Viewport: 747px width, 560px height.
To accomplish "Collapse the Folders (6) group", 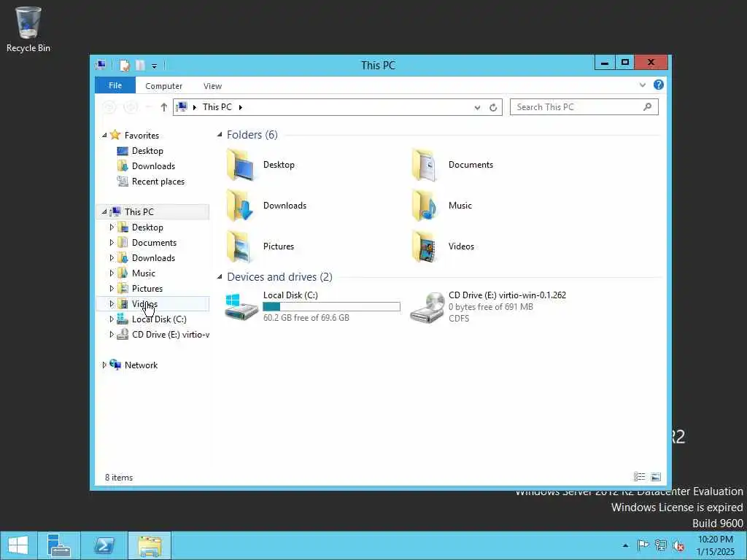I will pos(220,135).
